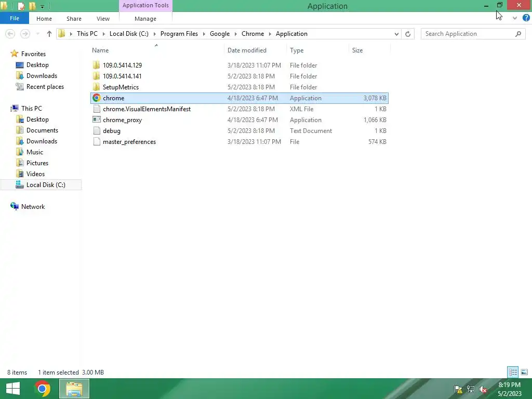Open the File ribbon tab
Image resolution: width=532 pixels, height=399 pixels.
(x=14, y=18)
